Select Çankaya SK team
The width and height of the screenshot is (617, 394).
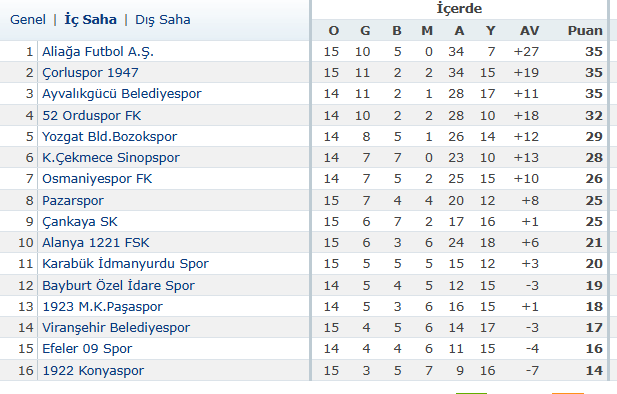point(79,222)
